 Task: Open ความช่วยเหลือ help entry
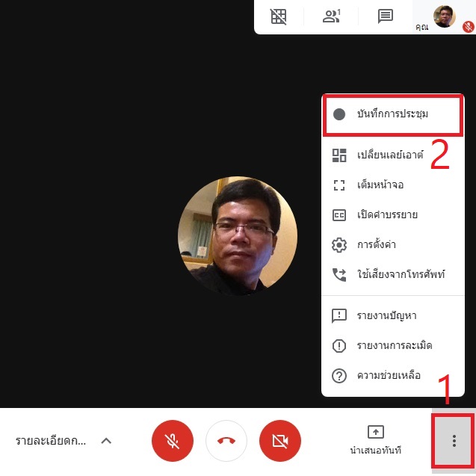click(393, 376)
